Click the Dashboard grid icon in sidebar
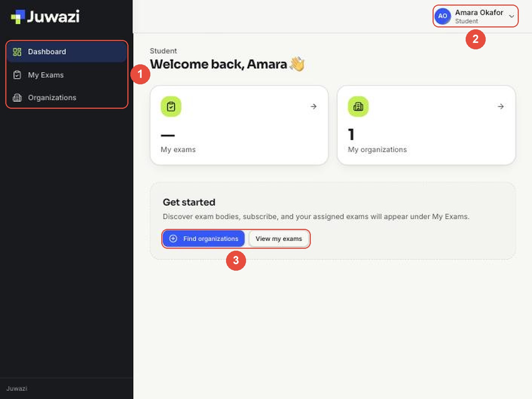The image size is (532, 399). click(x=17, y=52)
